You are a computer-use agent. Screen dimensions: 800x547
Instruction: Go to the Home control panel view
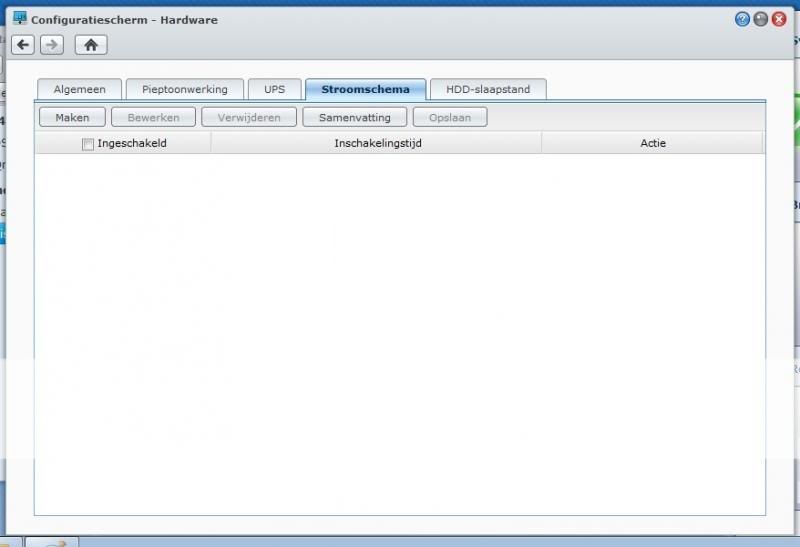coord(90,45)
